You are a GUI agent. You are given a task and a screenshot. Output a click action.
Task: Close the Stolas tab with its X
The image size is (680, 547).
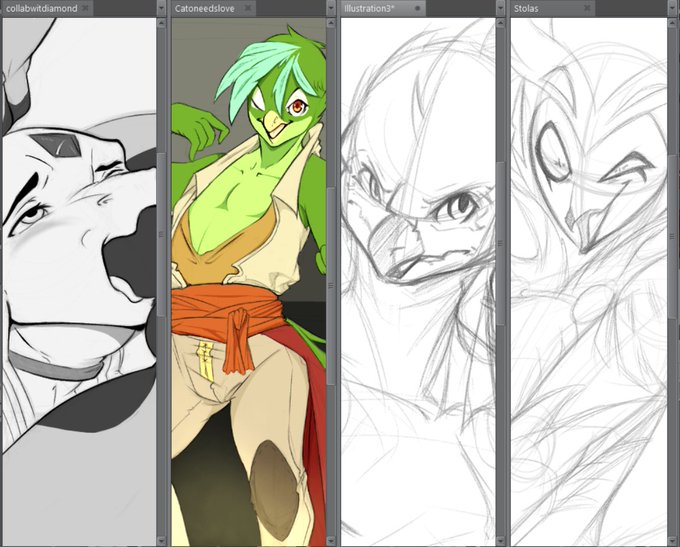coord(587,8)
